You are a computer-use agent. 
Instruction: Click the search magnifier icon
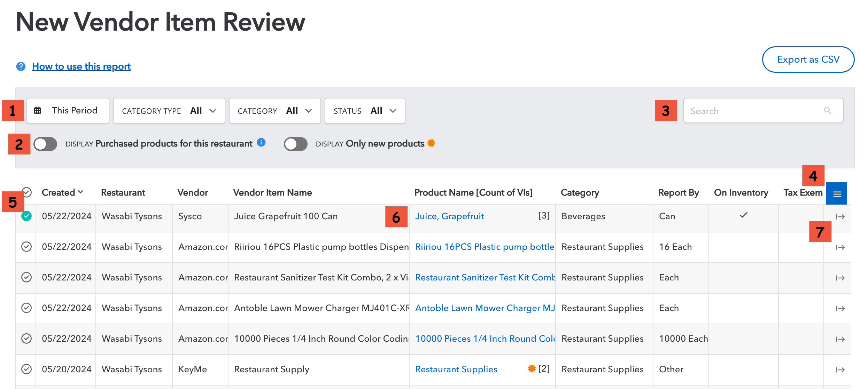(x=828, y=111)
